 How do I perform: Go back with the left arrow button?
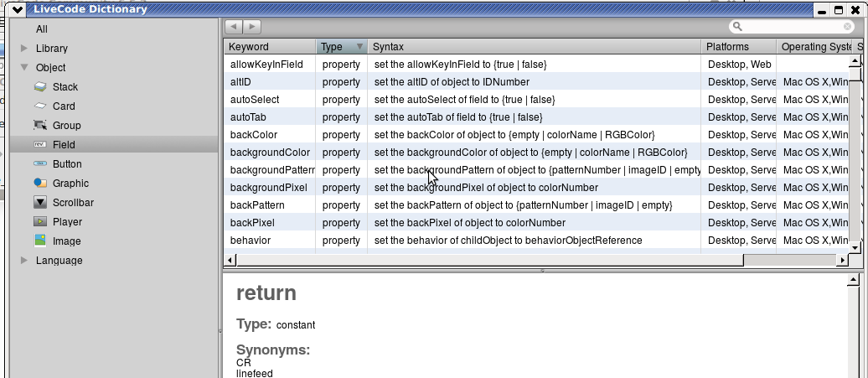[x=234, y=27]
